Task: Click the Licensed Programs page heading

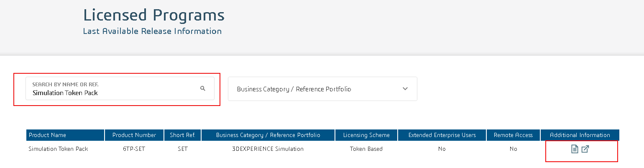Action: (154, 15)
